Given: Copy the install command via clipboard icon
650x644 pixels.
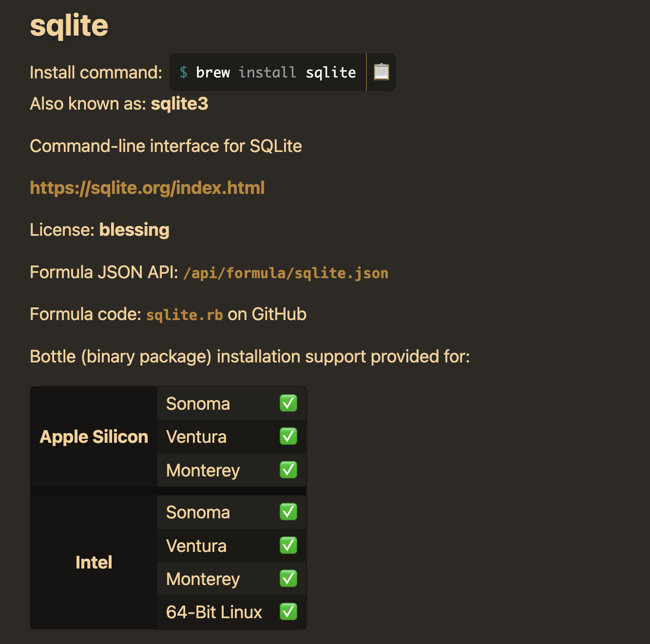Looking at the screenshot, I should [382, 72].
